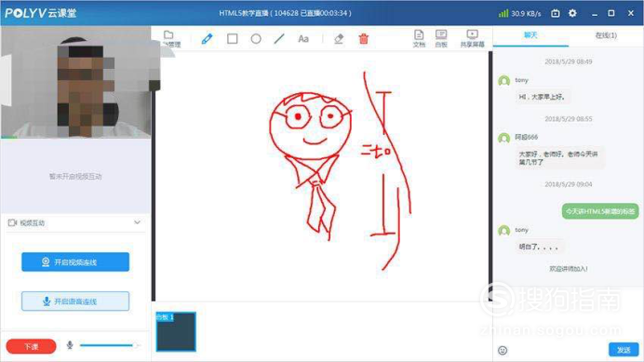
Task: Adjust the microphone volume slider
Action: (110, 345)
